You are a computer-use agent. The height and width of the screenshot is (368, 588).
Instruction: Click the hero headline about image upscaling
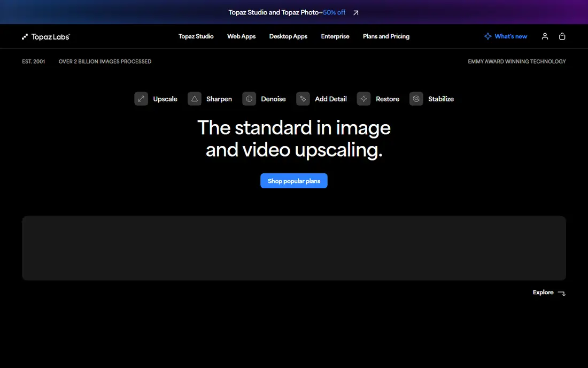click(x=293, y=139)
